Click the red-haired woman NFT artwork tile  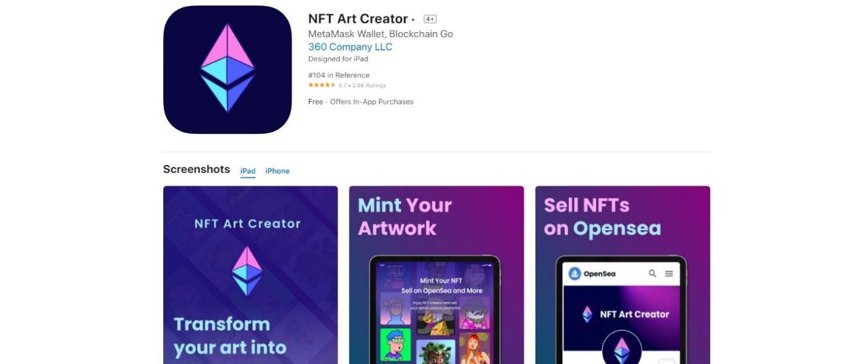(x=475, y=348)
